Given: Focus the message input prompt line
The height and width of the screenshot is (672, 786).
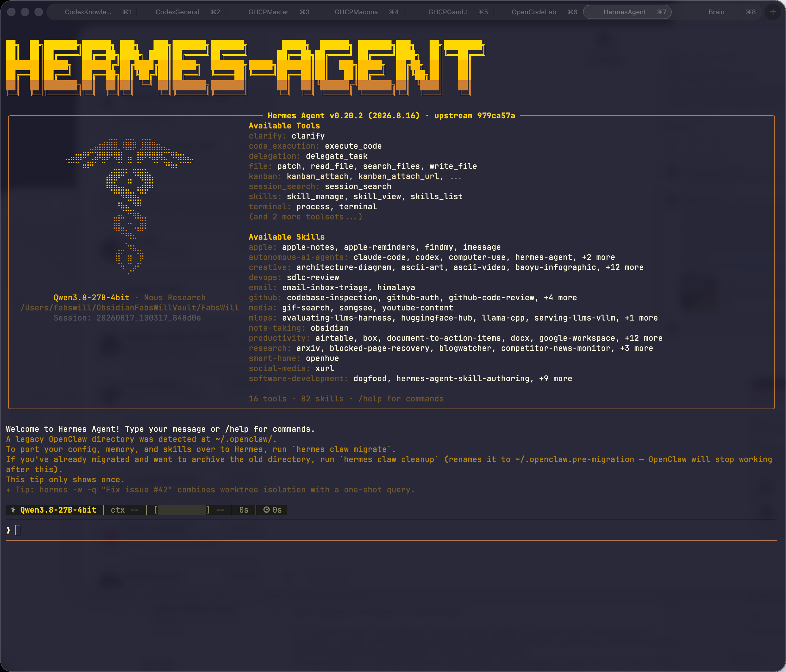Looking at the screenshot, I should click(x=391, y=530).
